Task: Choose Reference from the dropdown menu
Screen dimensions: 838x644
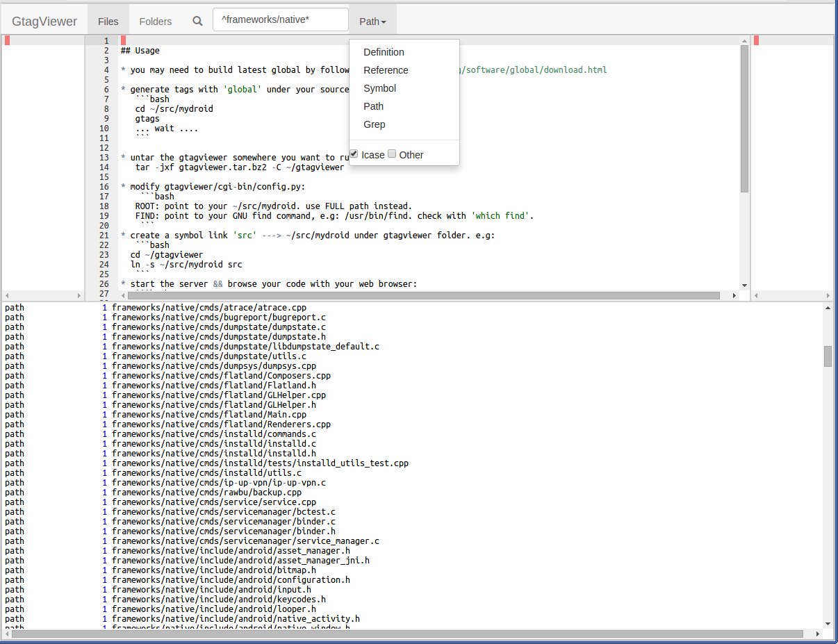Action: (386, 70)
